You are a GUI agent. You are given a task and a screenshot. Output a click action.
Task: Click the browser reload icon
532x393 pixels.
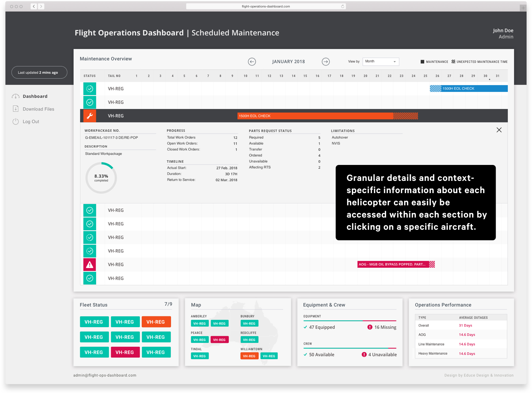click(x=342, y=6)
